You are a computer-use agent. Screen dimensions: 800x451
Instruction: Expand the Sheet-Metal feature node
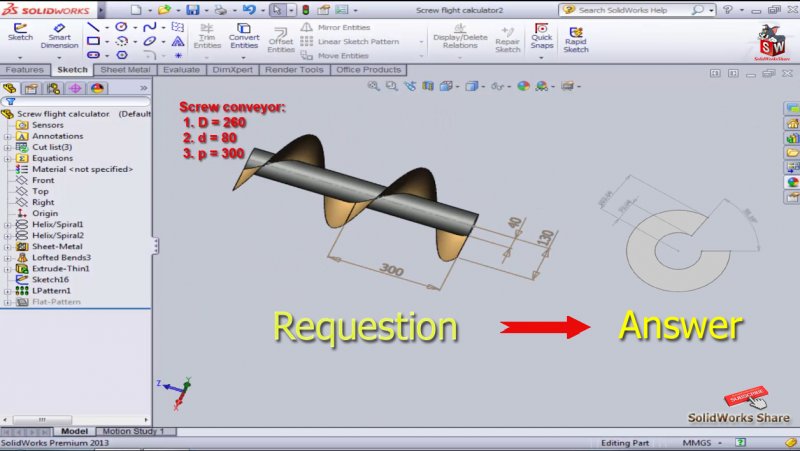pyautogui.click(x=8, y=247)
